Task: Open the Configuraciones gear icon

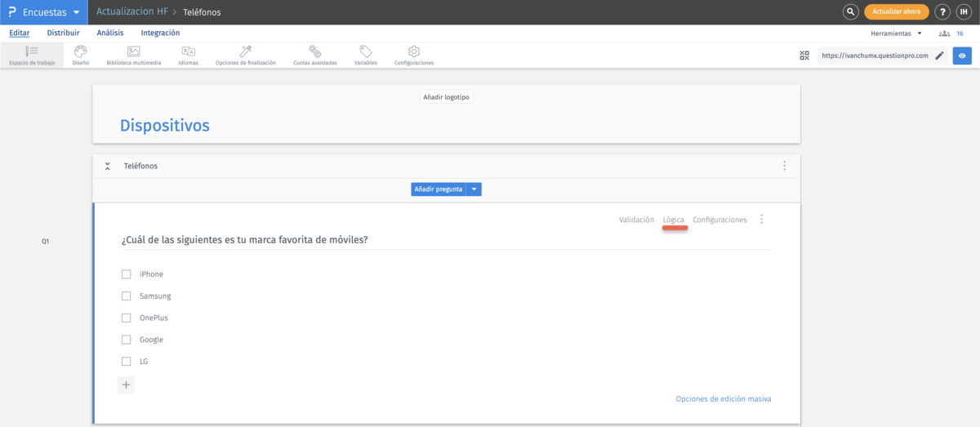Action: (413, 51)
